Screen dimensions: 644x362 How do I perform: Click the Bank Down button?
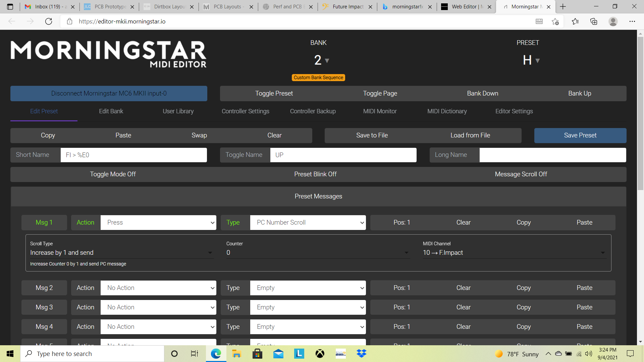[483, 94]
